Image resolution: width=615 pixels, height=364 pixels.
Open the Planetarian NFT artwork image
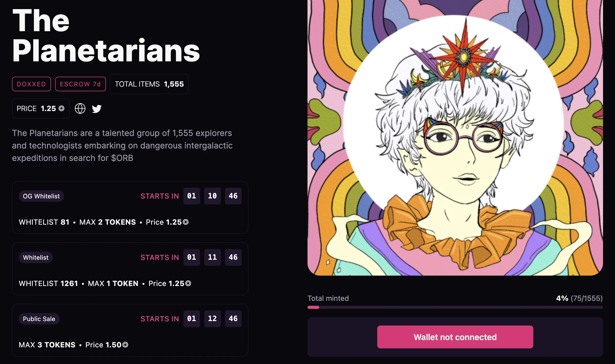[x=455, y=138]
